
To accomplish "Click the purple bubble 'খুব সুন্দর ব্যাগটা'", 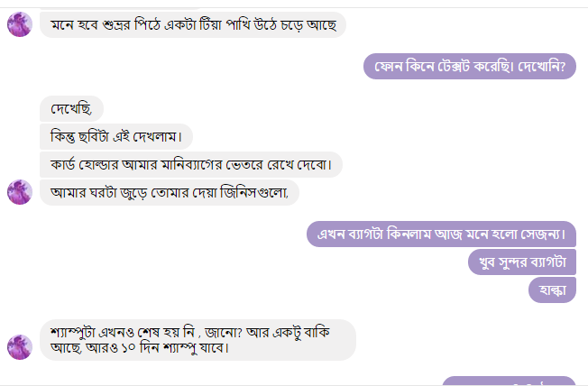I will [x=522, y=262].
